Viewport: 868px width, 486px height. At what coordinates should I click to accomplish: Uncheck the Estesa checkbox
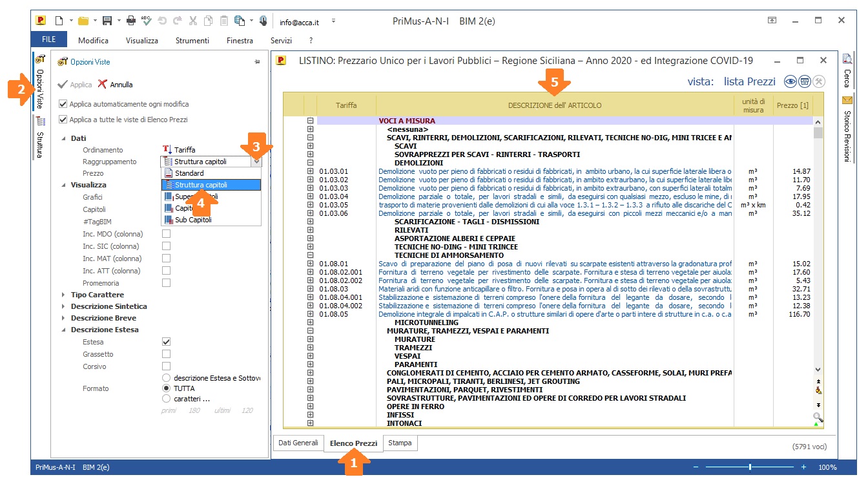click(x=167, y=342)
